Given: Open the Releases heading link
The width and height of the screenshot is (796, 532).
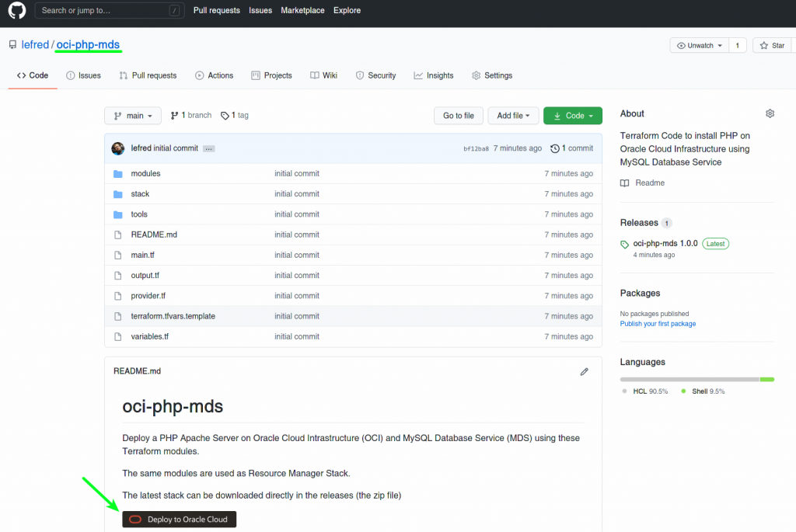Looking at the screenshot, I should pos(639,223).
